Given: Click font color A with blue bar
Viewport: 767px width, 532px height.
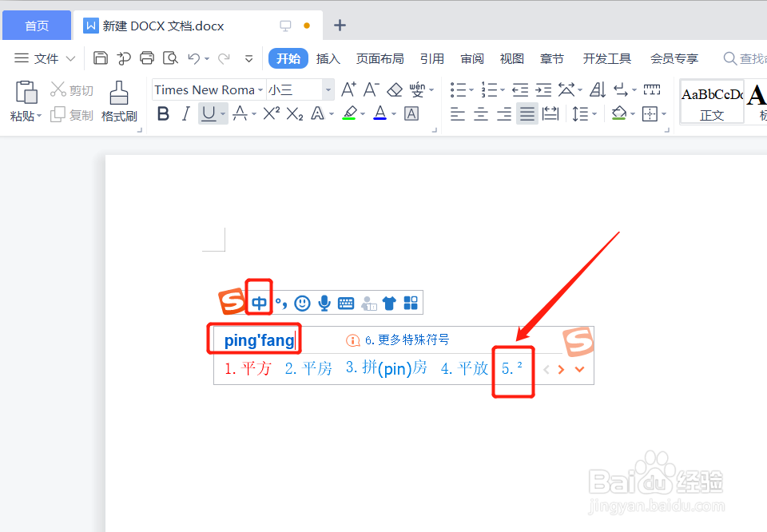Looking at the screenshot, I should (x=380, y=114).
